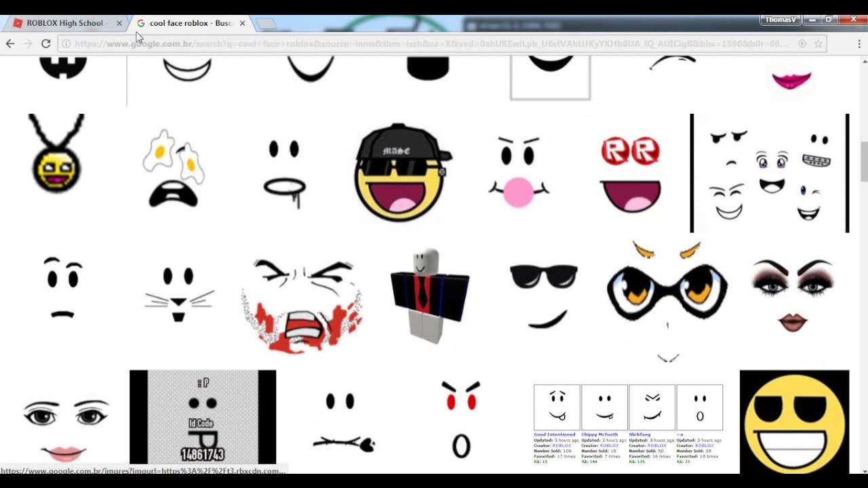The image size is (868, 488).
Task: Open a new tab with the new-tab button
Action: (266, 24)
